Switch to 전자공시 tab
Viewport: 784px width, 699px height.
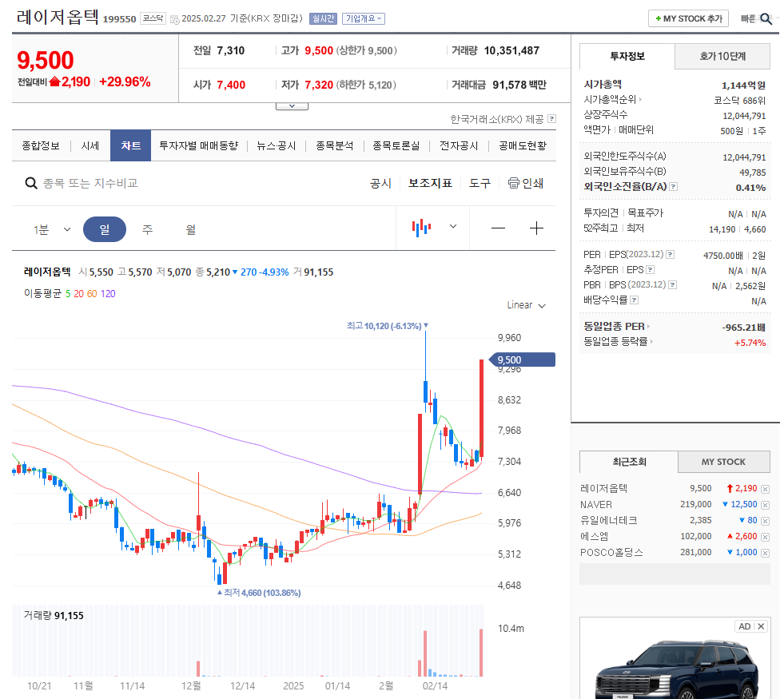(x=459, y=146)
